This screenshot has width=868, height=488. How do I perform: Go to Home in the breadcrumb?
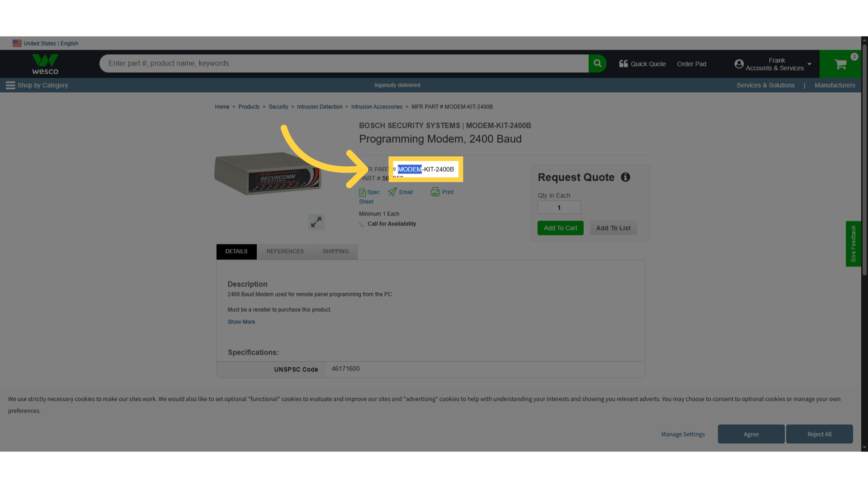(222, 107)
